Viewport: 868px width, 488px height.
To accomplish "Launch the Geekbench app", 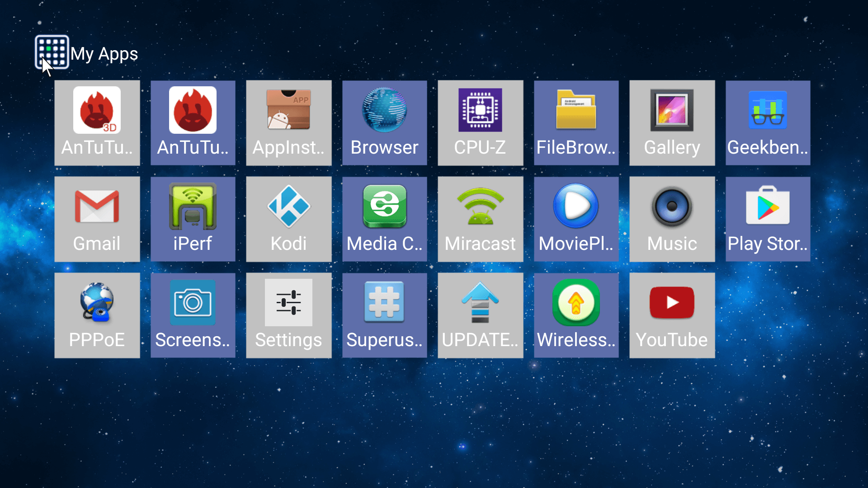I will (x=768, y=123).
